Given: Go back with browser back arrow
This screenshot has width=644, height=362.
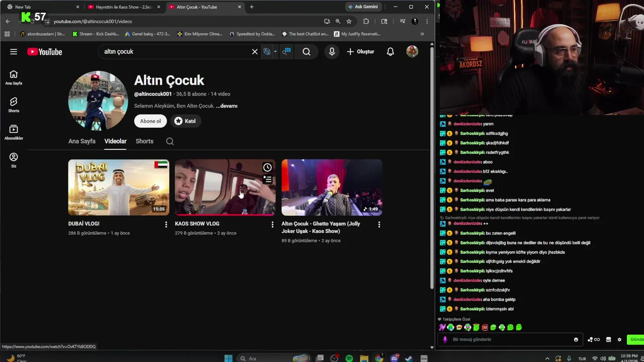Looking at the screenshot, I should tap(8, 21).
